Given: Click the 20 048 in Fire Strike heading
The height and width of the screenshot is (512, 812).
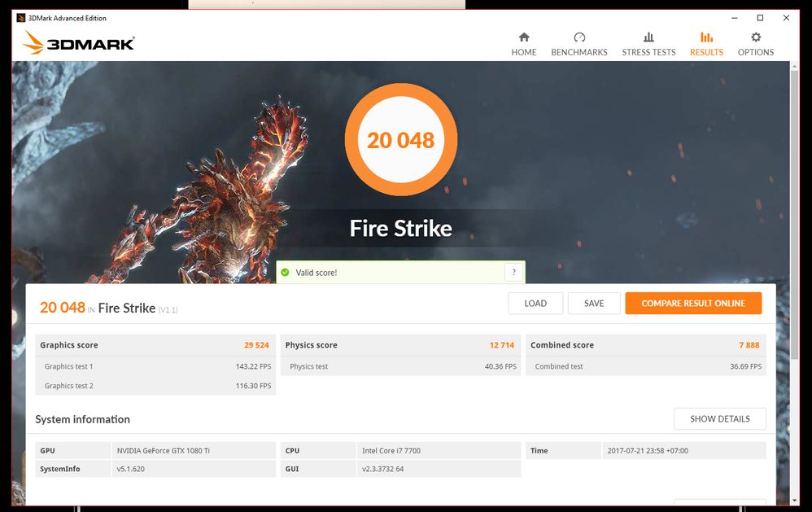Looking at the screenshot, I should pos(109,308).
